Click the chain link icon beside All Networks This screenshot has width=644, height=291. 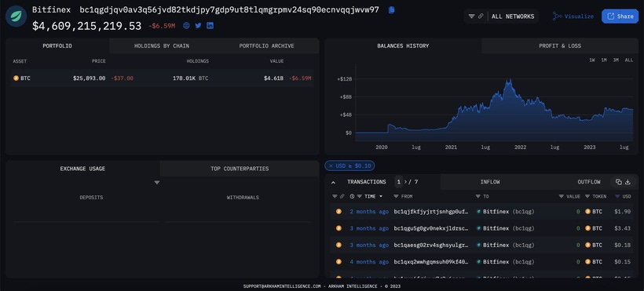click(481, 16)
